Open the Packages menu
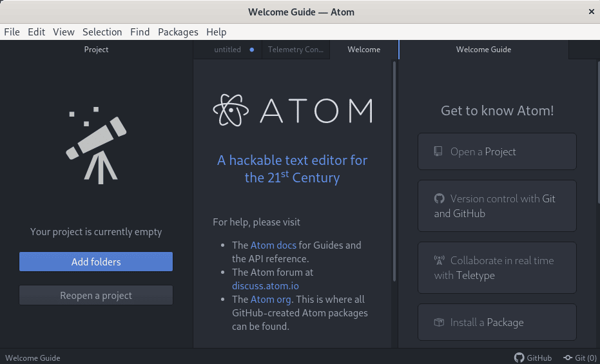The image size is (600, 364). 178,32
